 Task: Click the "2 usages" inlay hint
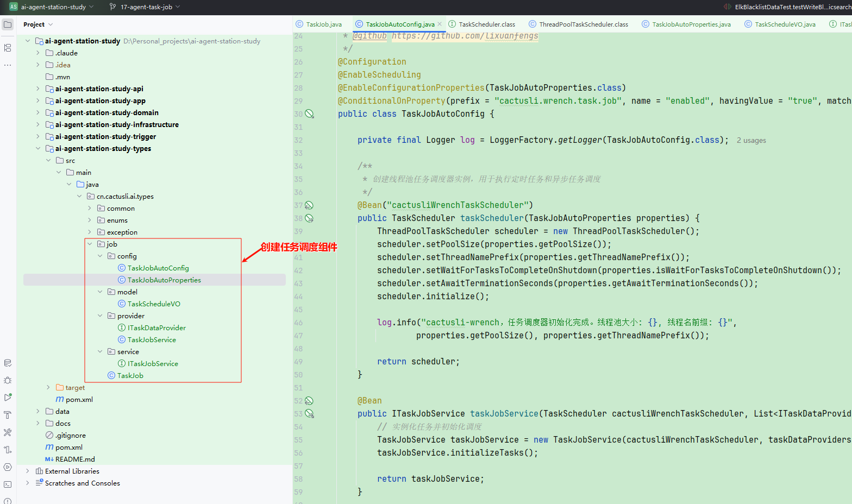(751, 141)
